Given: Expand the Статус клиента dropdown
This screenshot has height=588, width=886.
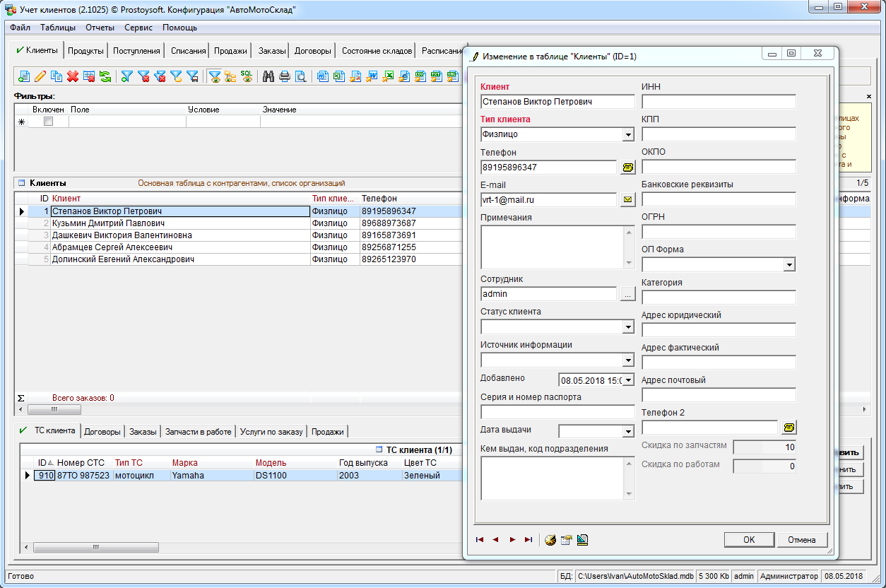Looking at the screenshot, I should point(628,327).
